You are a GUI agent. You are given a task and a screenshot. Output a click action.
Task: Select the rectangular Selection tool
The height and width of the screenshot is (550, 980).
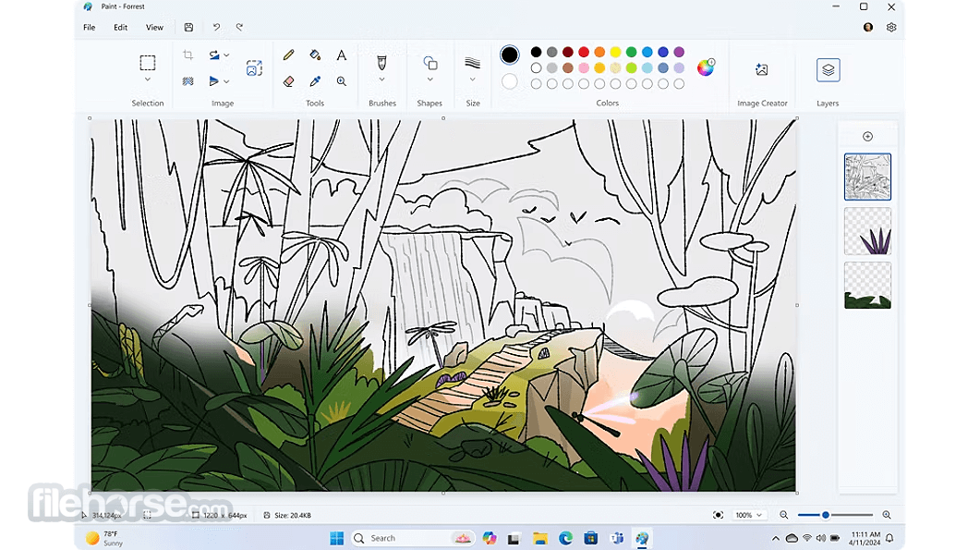point(148,63)
